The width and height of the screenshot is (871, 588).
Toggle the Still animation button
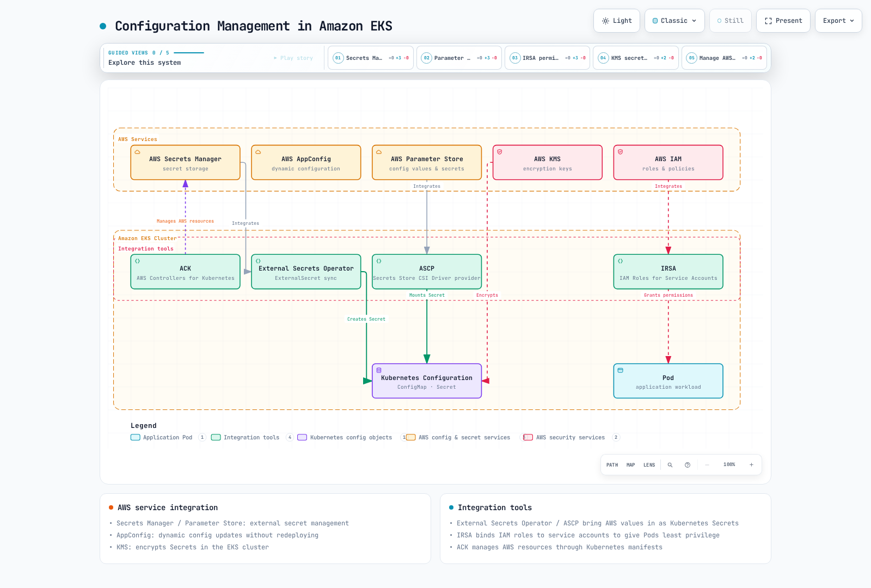click(730, 21)
